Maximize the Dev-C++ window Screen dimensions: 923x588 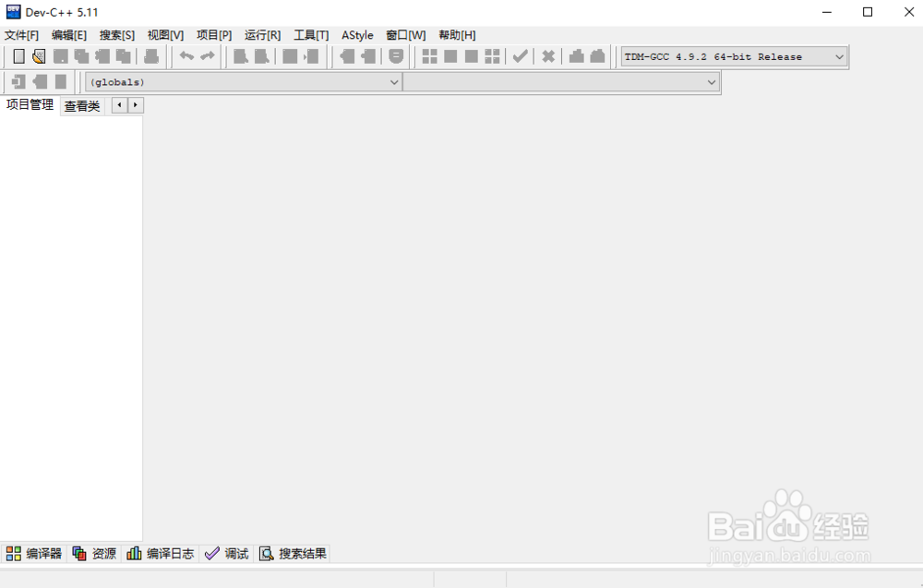(x=868, y=12)
